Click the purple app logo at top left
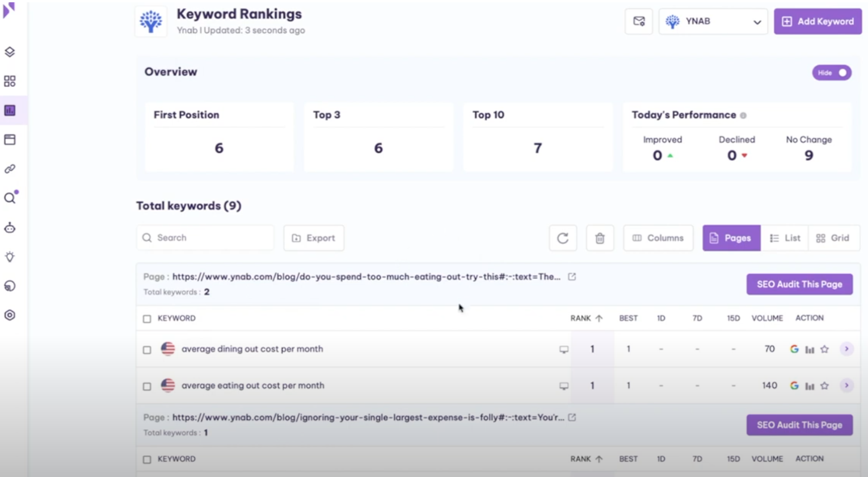The height and width of the screenshot is (477, 868). (9, 10)
